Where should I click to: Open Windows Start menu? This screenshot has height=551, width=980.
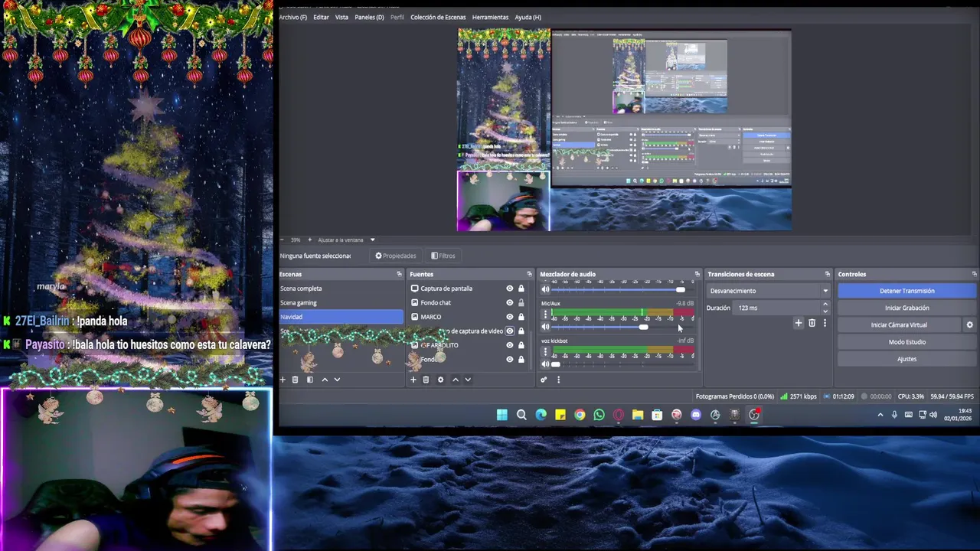click(502, 415)
